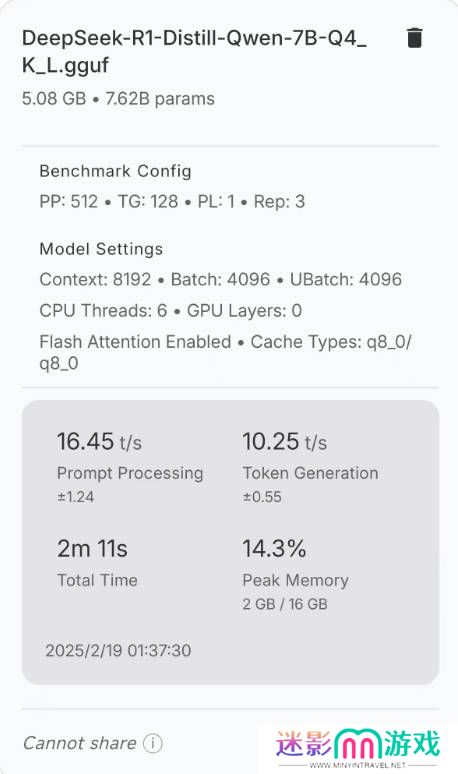
Task: Click the PP: 512 config line
Action: (172, 202)
